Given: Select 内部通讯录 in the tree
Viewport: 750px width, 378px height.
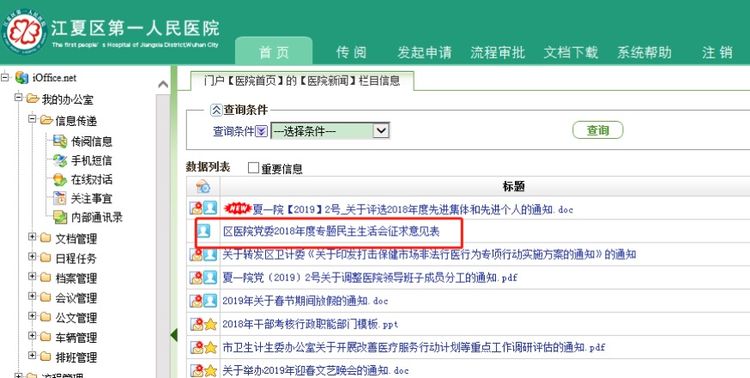Looking at the screenshot, I should click(x=97, y=217).
